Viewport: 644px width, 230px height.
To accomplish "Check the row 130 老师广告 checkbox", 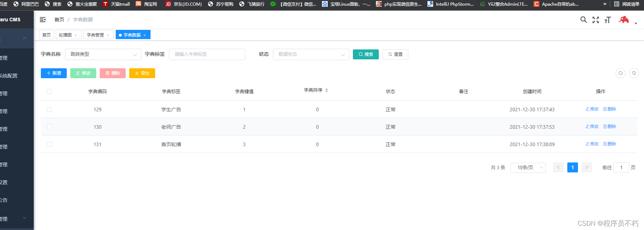I will (49, 127).
